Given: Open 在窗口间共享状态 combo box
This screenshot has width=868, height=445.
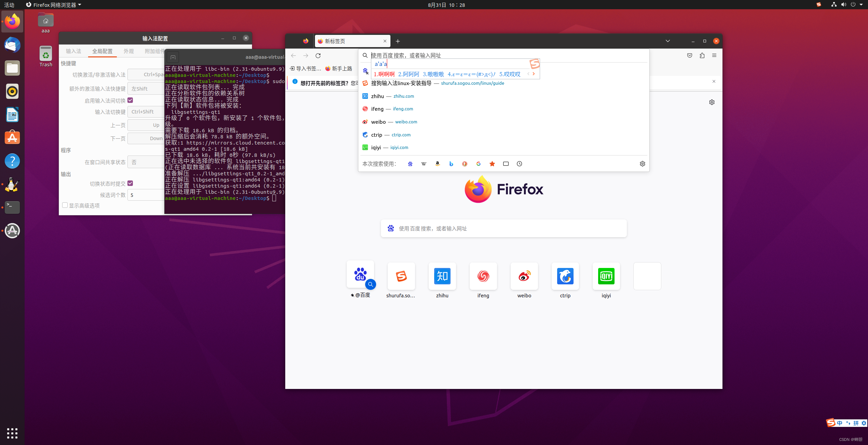Looking at the screenshot, I should 146,162.
